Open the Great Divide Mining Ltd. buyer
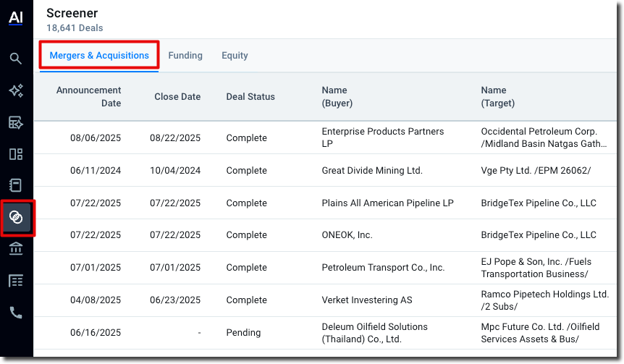 tap(372, 171)
